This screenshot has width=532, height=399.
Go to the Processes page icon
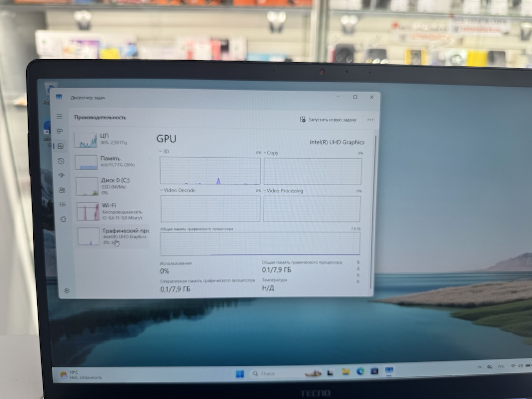click(x=60, y=131)
